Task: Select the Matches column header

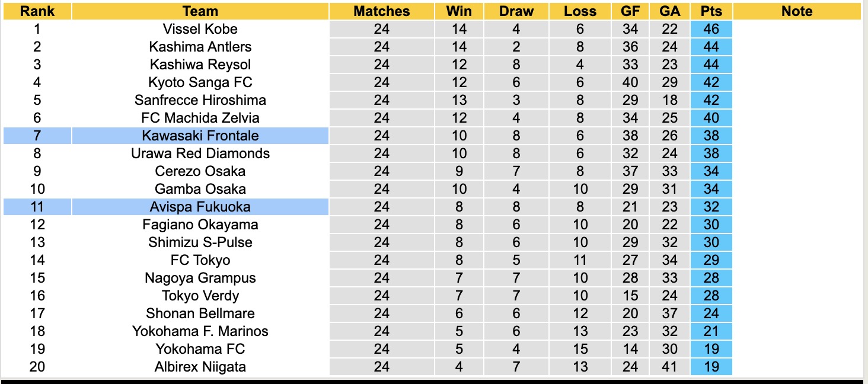Action: (x=381, y=11)
